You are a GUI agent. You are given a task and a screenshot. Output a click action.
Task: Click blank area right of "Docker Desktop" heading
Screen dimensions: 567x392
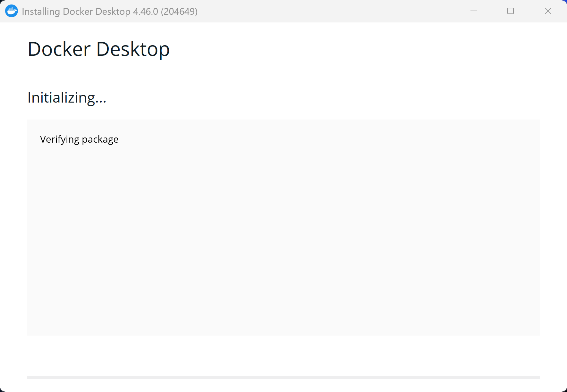[x=353, y=49]
